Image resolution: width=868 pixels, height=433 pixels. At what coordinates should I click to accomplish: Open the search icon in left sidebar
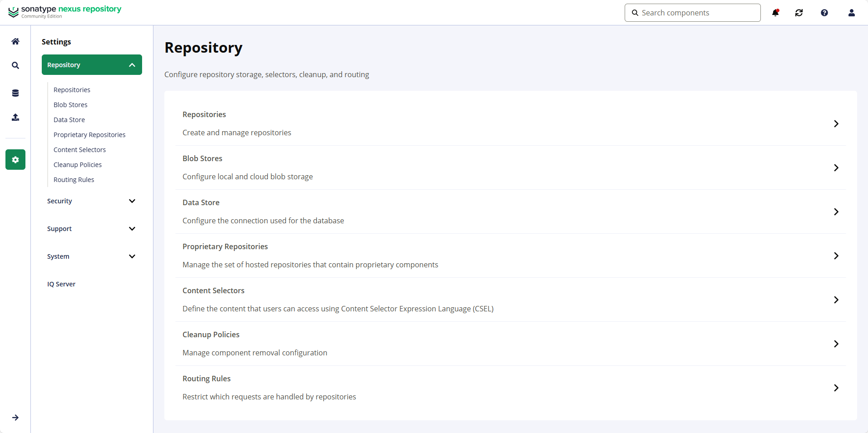click(x=15, y=65)
